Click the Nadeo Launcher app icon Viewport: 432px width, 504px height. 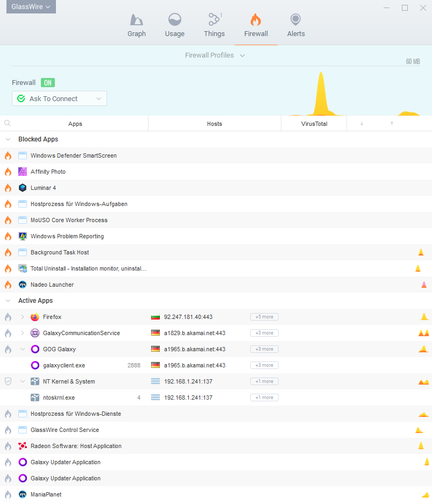23,285
